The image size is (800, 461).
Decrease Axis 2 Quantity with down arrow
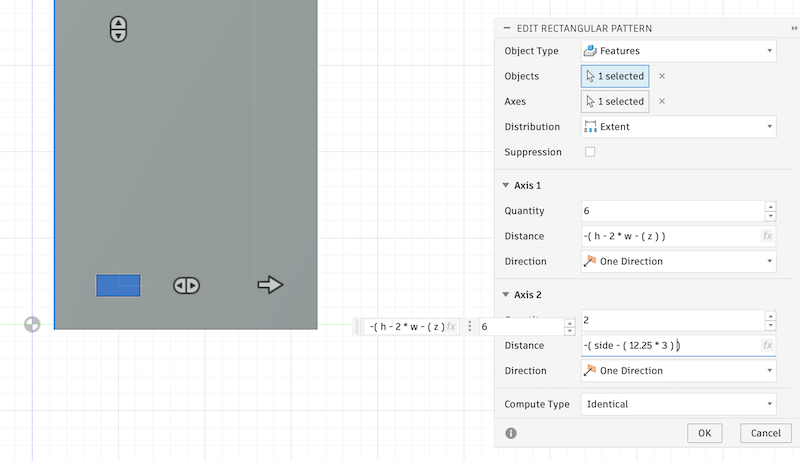[770, 325]
